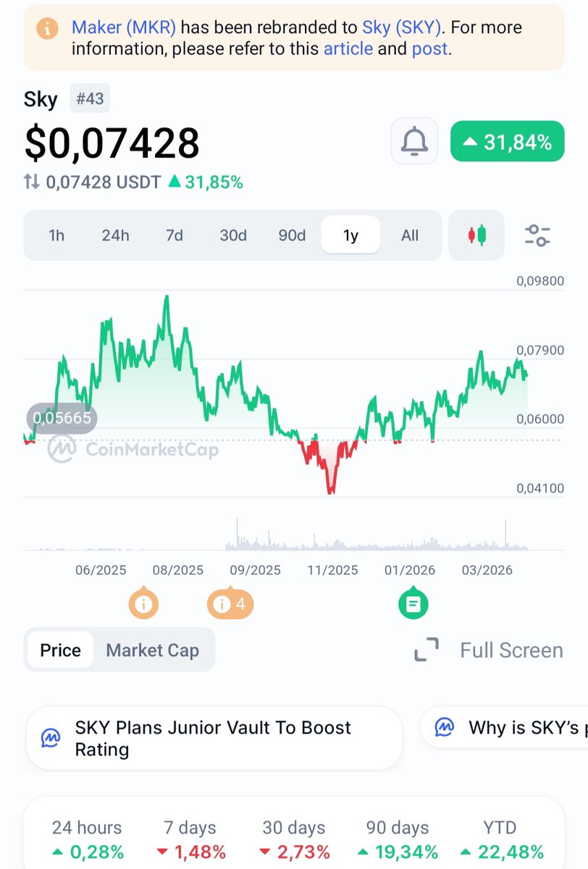
Task: Select the 1h timeframe
Action: pyautogui.click(x=56, y=235)
